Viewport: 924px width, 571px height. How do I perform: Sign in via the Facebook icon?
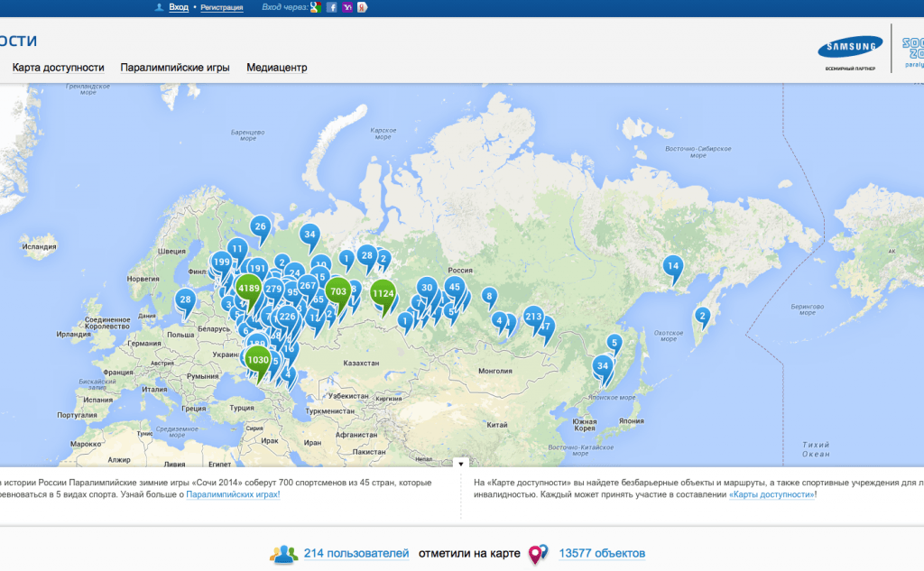(x=330, y=7)
